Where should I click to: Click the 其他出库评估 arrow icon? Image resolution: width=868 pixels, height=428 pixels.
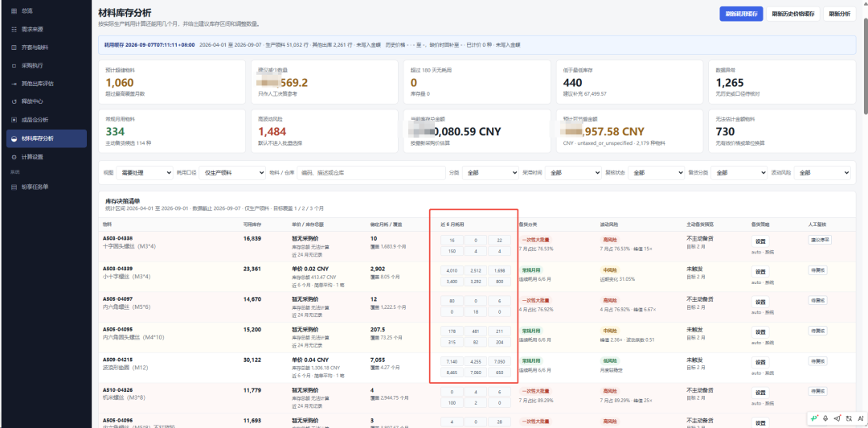pos(14,84)
